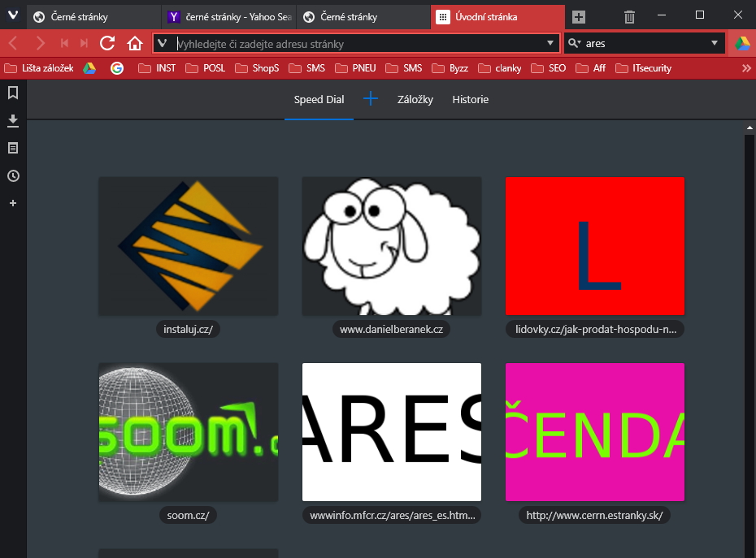Reload the current page
Viewport: 756px width, 558px height.
point(107,43)
